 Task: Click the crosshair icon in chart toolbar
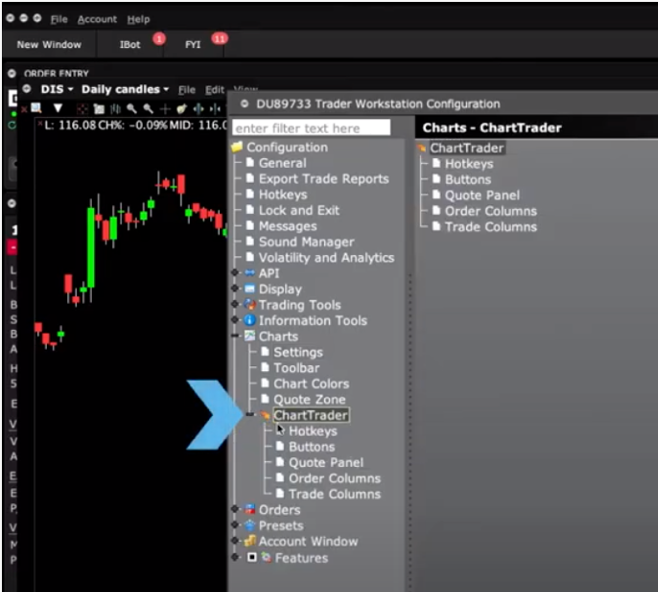click(165, 108)
